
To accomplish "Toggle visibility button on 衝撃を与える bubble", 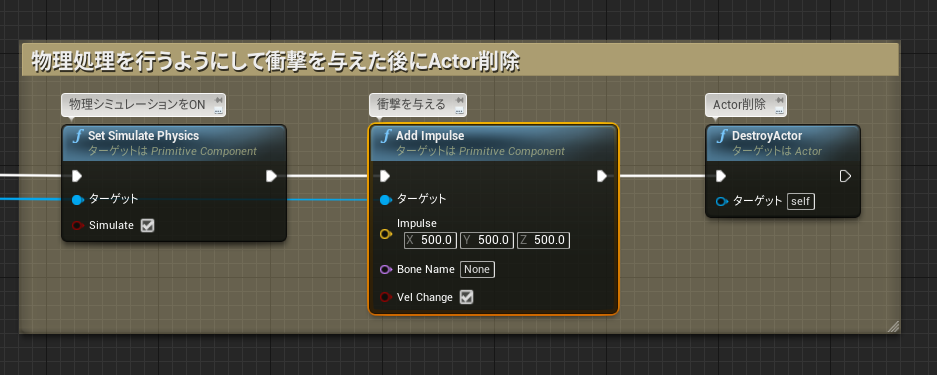I will 459,110.
